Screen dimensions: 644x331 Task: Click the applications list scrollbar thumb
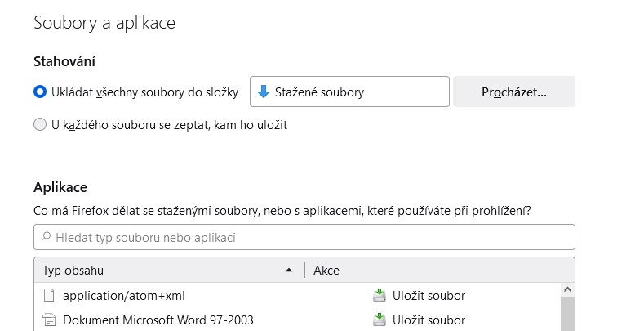pos(567,314)
